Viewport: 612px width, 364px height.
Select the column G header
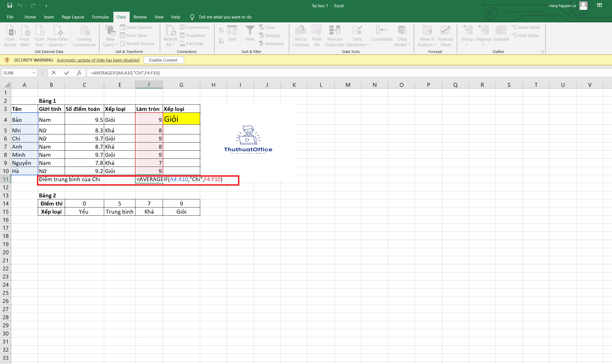181,84
